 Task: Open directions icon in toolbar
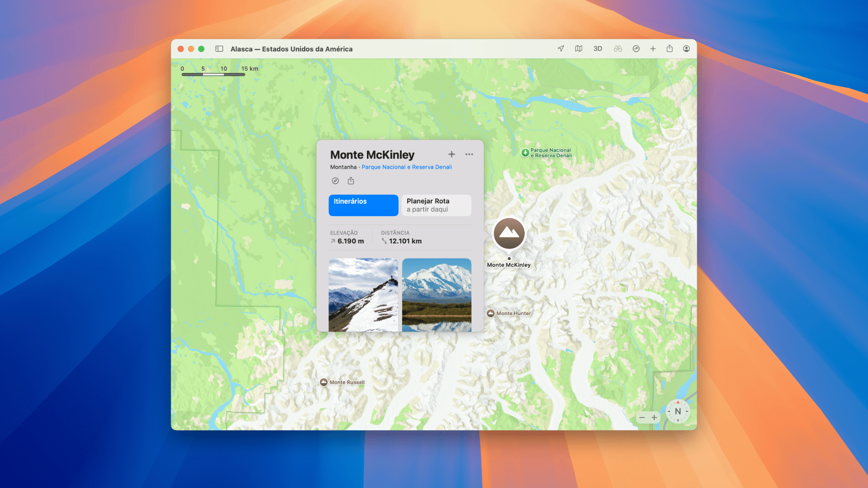click(x=636, y=49)
